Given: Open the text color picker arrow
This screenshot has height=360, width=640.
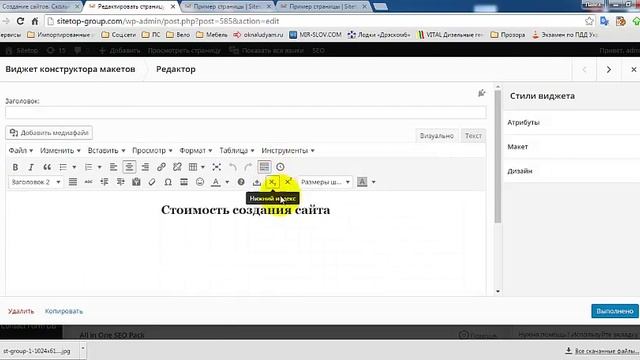Looking at the screenshot, I should pos(227,182).
